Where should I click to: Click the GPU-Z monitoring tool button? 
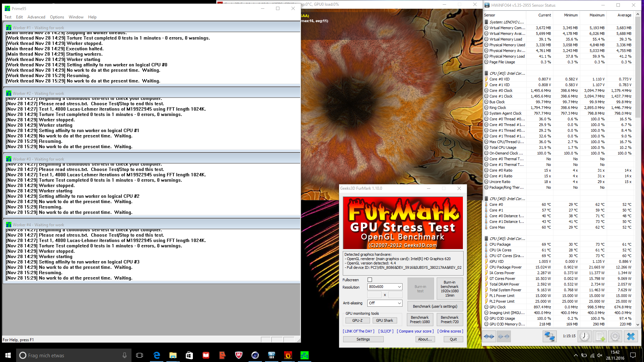[x=357, y=320]
